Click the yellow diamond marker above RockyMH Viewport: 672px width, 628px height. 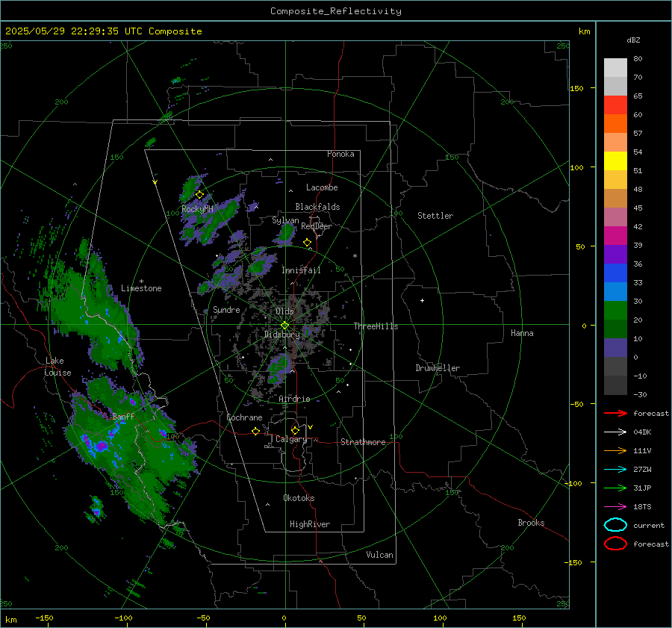click(x=199, y=195)
